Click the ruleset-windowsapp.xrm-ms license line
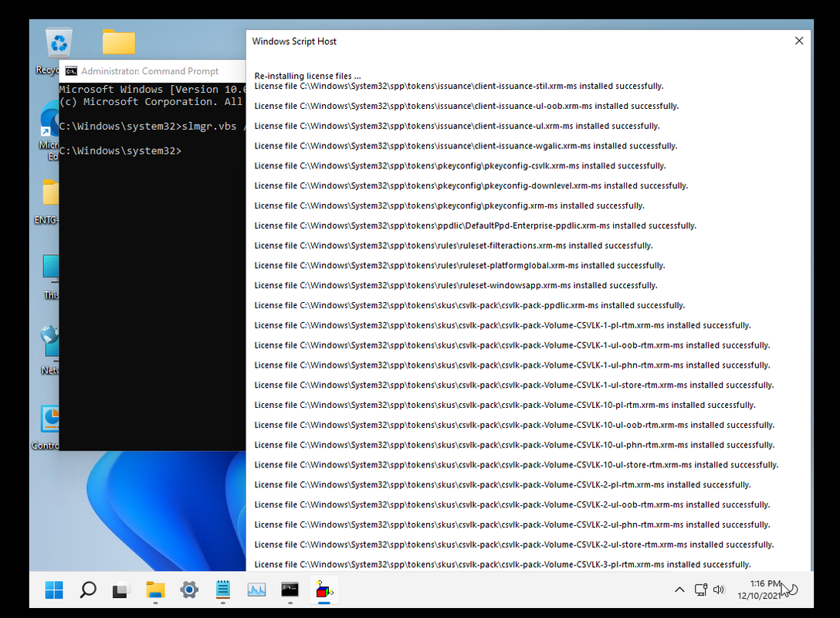Screen dimensions: 840x618 tap(456, 285)
